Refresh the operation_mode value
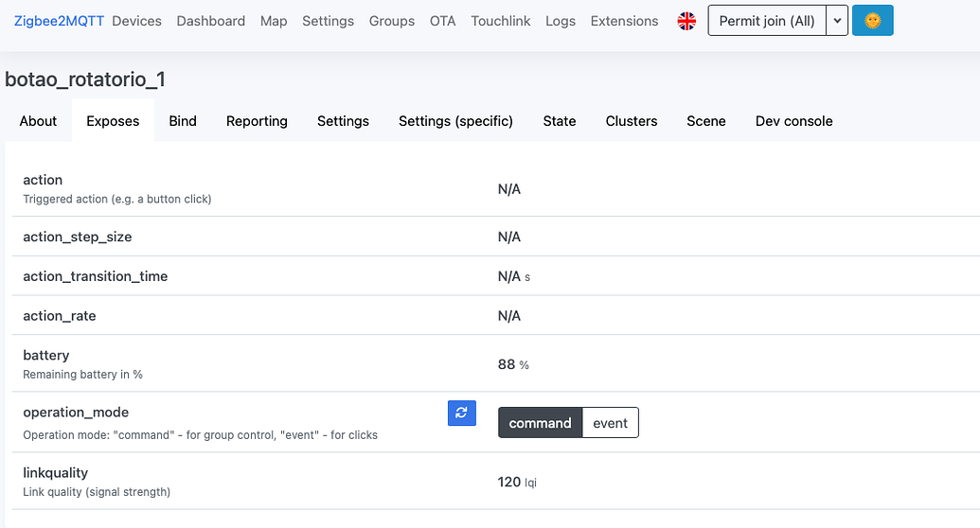The width and height of the screenshot is (980, 528). pyautogui.click(x=461, y=413)
